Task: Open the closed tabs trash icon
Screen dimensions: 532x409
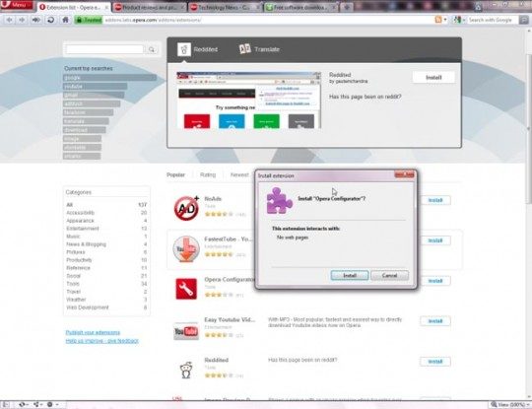Action: pos(478,7)
